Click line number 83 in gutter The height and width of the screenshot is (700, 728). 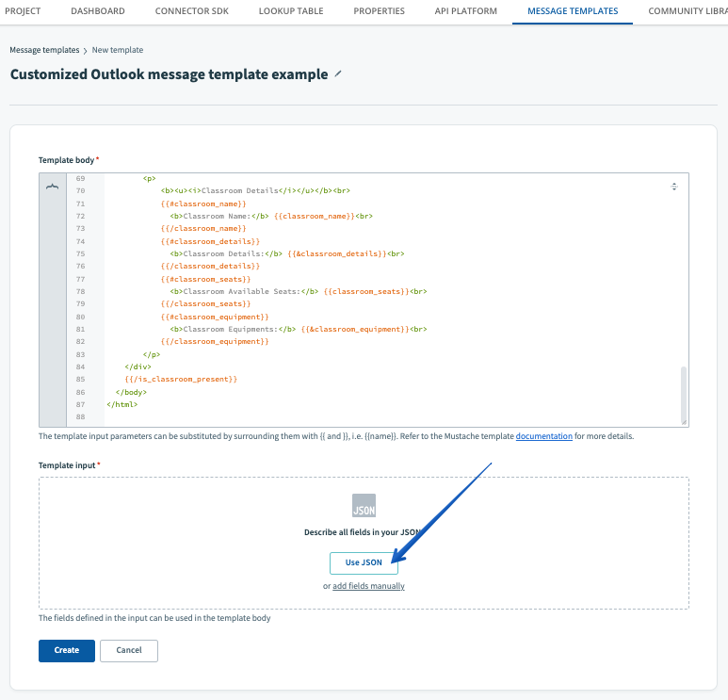tap(80, 354)
